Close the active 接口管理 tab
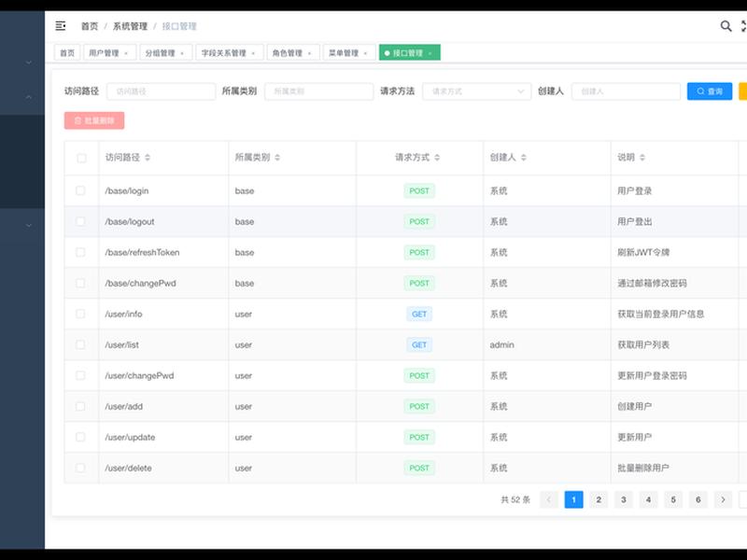Image resolution: width=747 pixels, height=560 pixels. (430, 53)
